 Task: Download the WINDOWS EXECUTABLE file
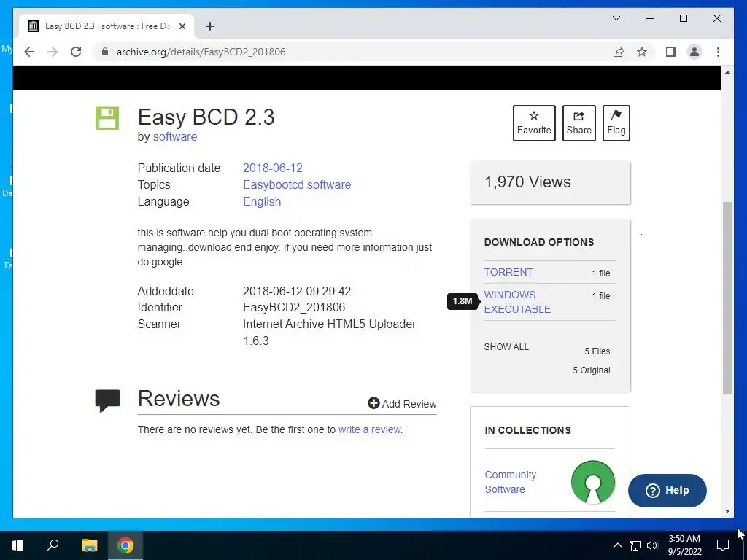click(517, 302)
